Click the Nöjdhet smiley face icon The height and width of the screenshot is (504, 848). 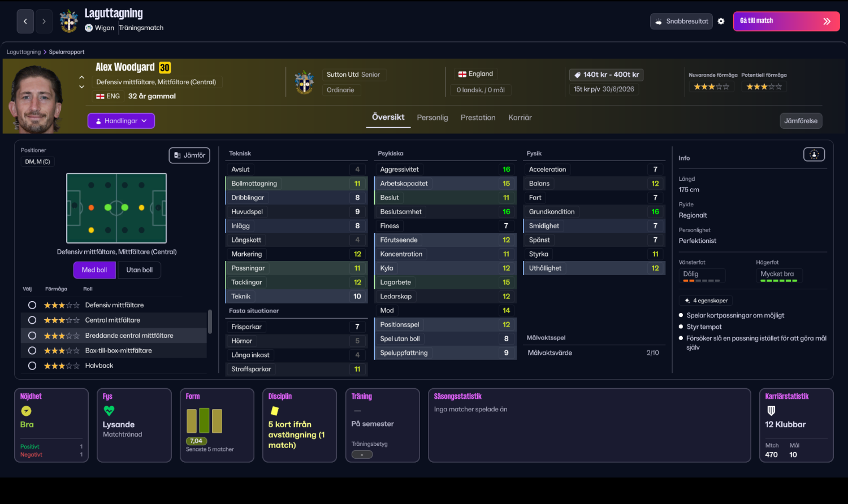[26, 411]
